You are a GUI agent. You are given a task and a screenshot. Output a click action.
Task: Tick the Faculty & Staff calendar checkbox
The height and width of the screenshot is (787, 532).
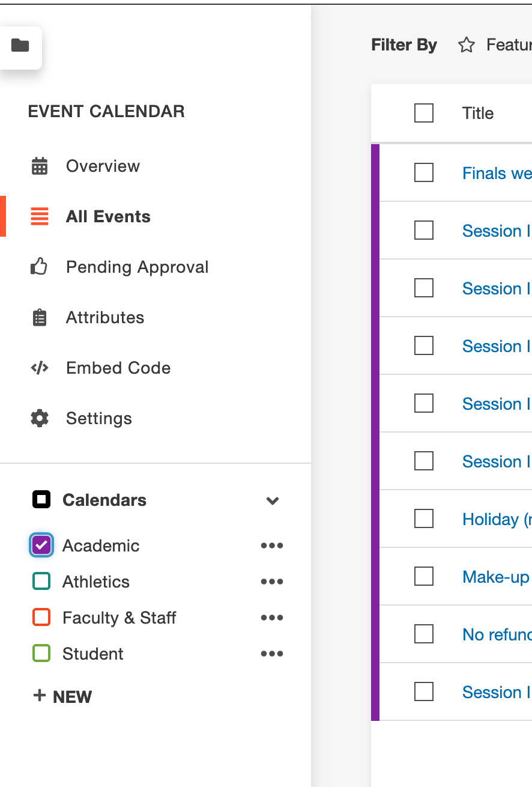click(x=41, y=618)
